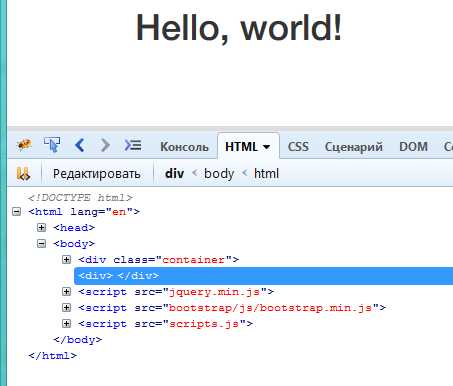Viewport: 453px width, 386px height.
Task: Go forward with the right arrow icon
Action: click(105, 145)
